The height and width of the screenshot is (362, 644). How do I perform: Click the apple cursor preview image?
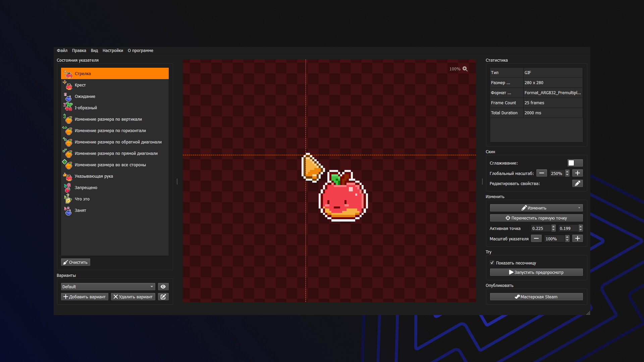pos(343,196)
